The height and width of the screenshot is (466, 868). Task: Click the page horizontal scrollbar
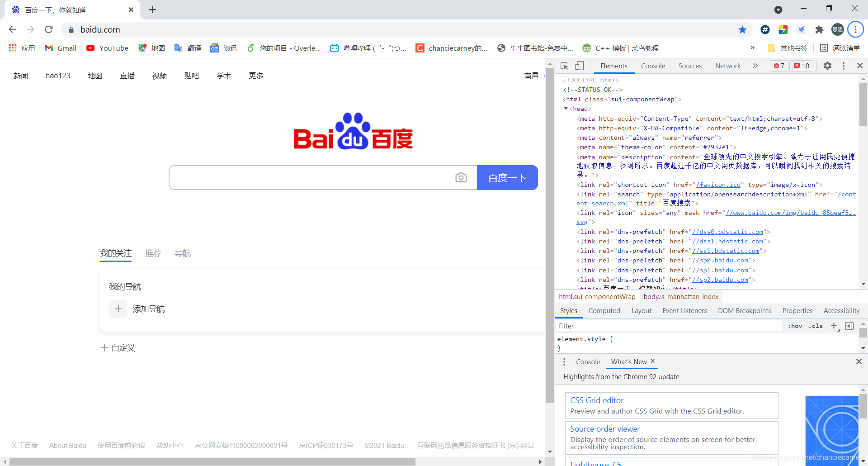click(x=212, y=461)
